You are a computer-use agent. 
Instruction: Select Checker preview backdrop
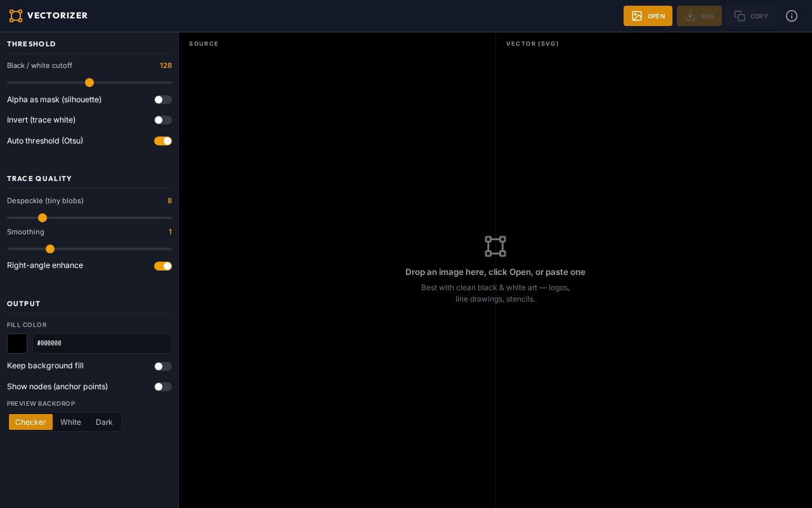[30, 422]
